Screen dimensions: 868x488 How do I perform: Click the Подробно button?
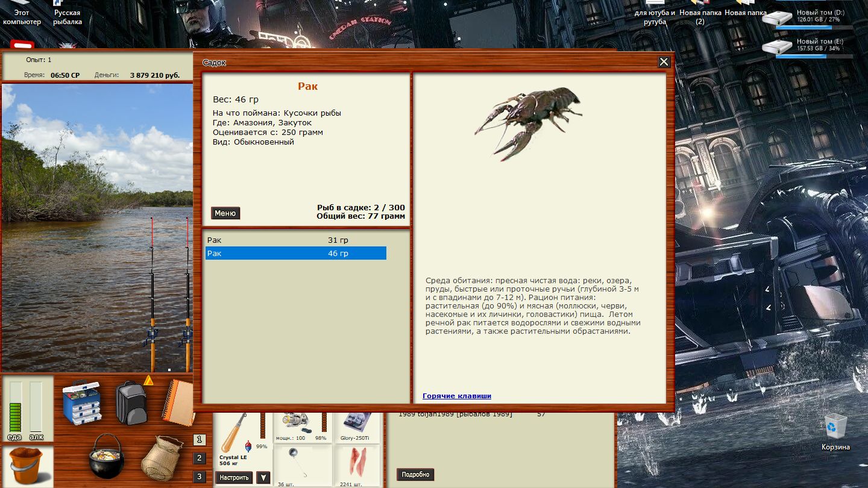[x=415, y=475]
